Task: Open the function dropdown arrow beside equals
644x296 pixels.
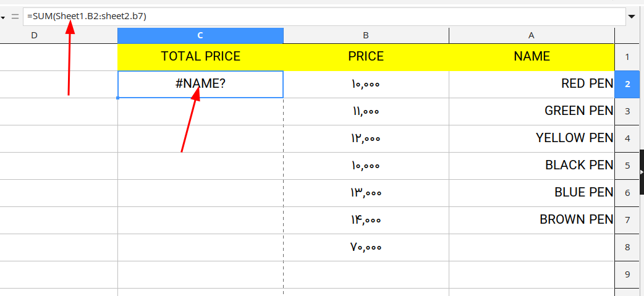Action: (3, 17)
